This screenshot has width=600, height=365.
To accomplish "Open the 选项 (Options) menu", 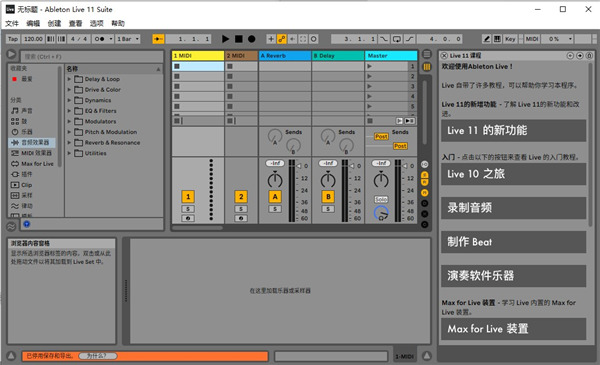I will click(x=96, y=24).
